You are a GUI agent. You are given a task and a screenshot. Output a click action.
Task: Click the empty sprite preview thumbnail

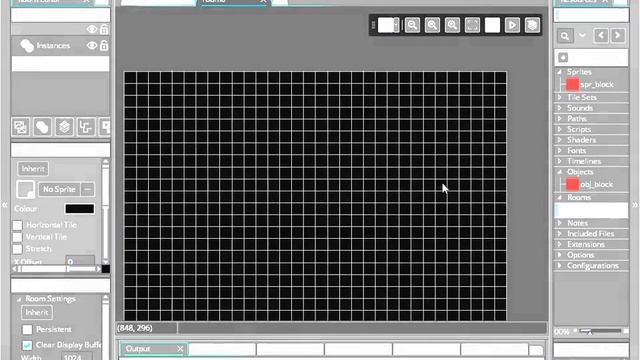[x=25, y=189]
